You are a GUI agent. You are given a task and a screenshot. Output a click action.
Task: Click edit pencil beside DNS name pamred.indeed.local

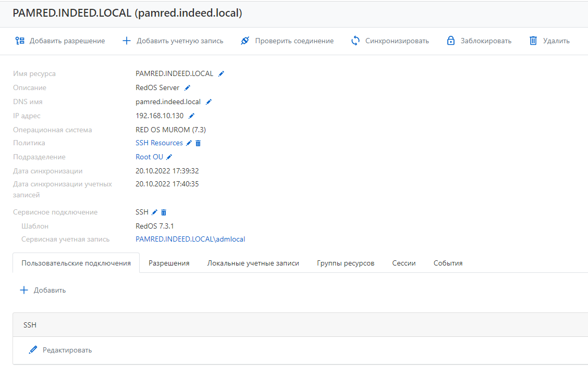click(x=209, y=102)
